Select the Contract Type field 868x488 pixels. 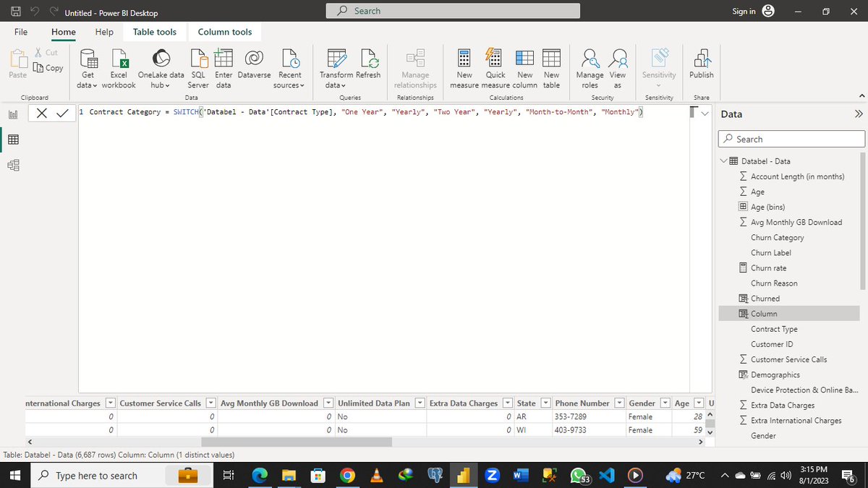click(x=774, y=329)
